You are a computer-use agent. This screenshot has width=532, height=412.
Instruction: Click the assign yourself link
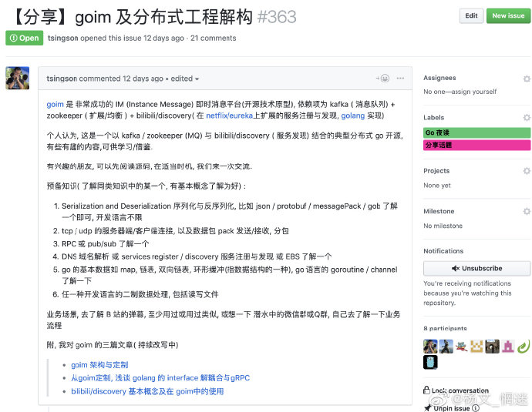click(x=474, y=92)
